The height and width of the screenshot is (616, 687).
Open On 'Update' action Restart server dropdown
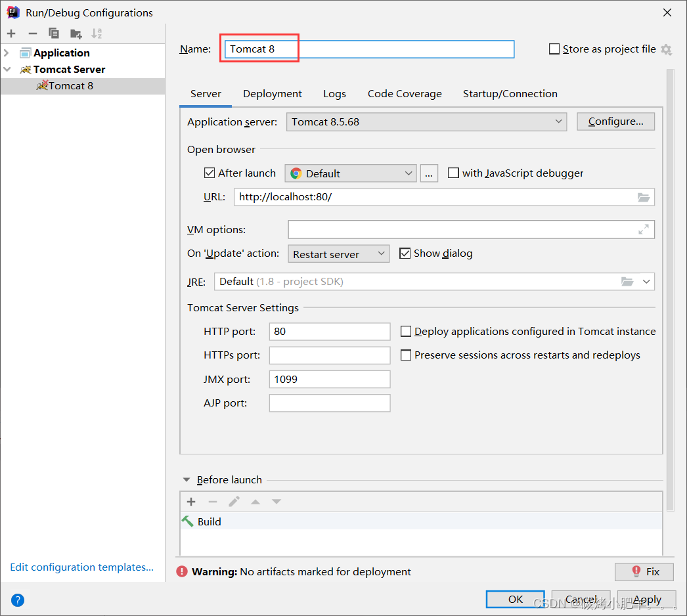tap(338, 253)
